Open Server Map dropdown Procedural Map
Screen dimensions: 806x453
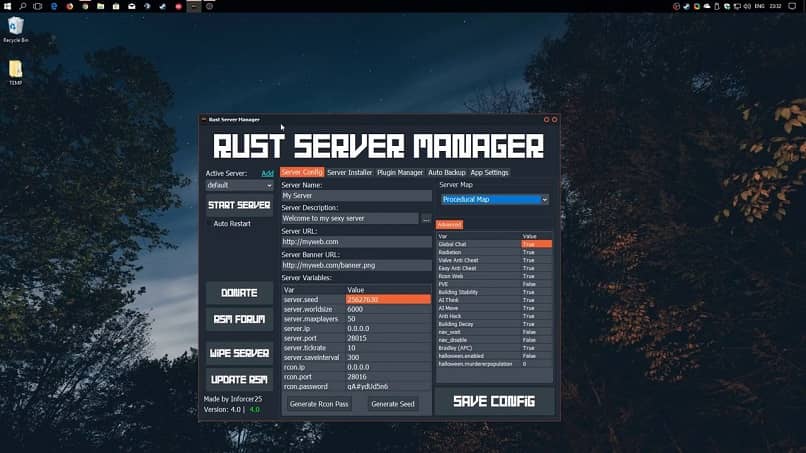click(x=494, y=200)
